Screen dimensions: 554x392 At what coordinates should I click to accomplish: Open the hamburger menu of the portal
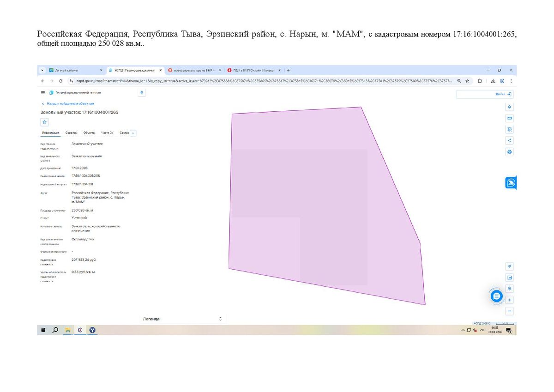click(43, 92)
